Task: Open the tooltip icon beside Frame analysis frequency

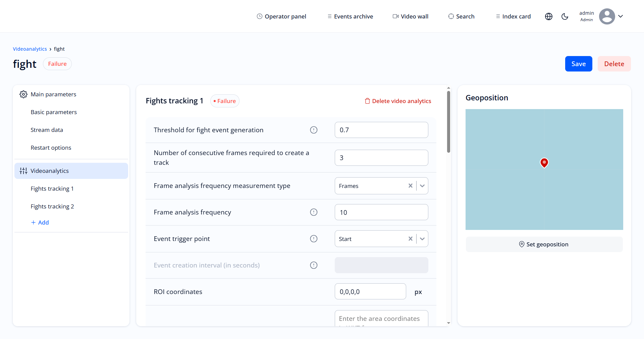Action: click(x=314, y=212)
